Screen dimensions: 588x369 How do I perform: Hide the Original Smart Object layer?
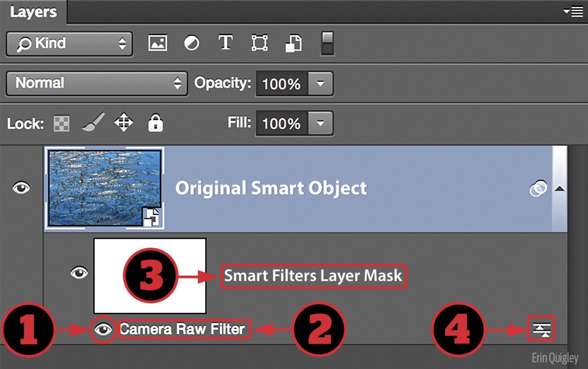(x=22, y=187)
